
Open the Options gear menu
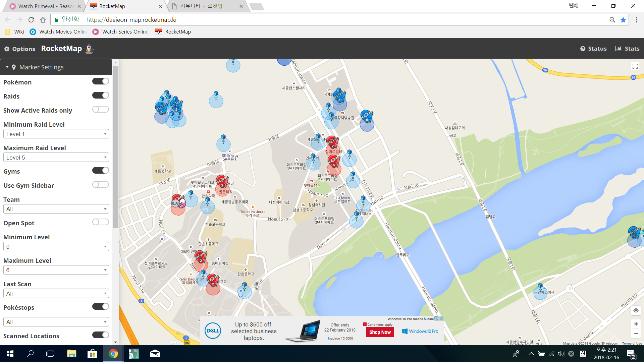(19, 49)
